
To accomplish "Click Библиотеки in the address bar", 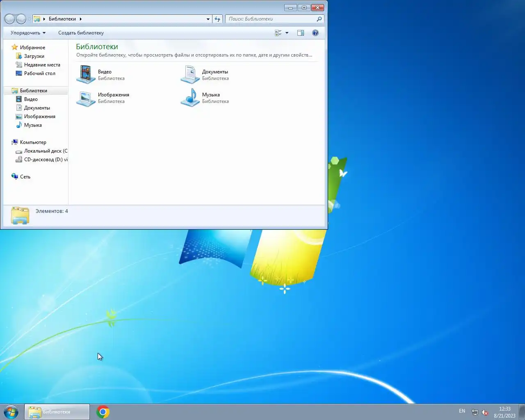I will click(62, 19).
